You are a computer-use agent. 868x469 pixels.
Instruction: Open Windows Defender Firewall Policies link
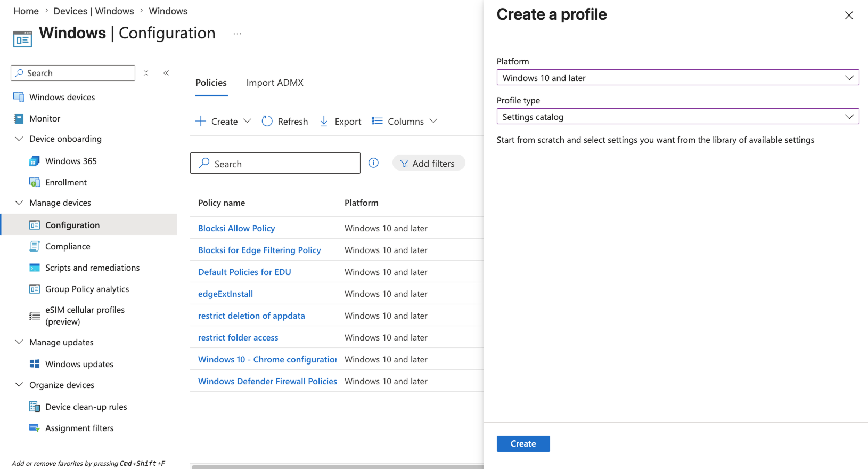tap(267, 381)
